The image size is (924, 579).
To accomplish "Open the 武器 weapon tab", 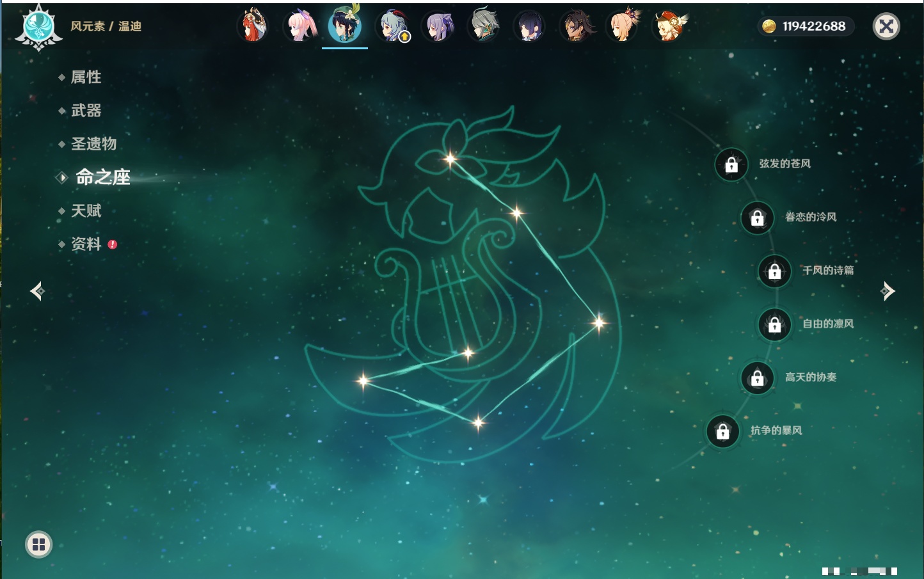I will click(86, 111).
